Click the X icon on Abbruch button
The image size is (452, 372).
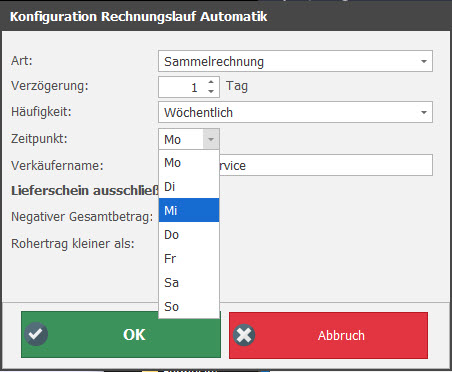(244, 335)
